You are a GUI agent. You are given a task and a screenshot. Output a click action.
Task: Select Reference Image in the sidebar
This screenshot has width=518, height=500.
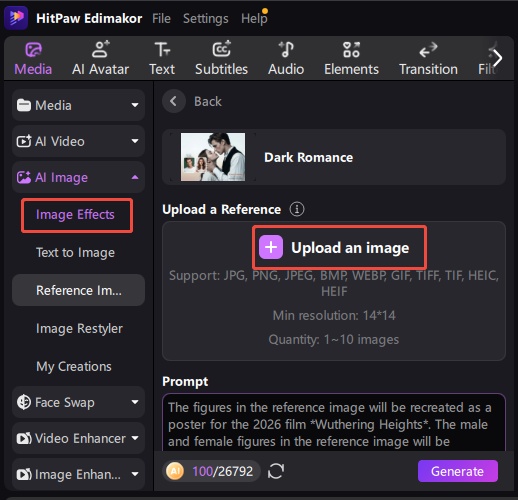point(79,290)
